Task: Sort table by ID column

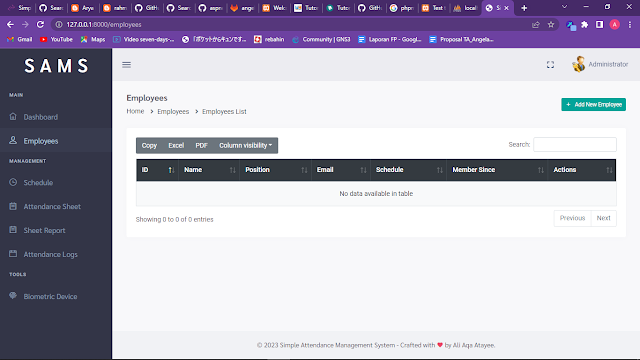Action: coord(157,170)
